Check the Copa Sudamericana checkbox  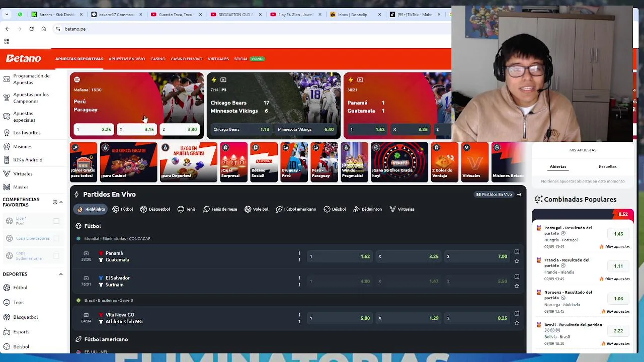pos(56,255)
